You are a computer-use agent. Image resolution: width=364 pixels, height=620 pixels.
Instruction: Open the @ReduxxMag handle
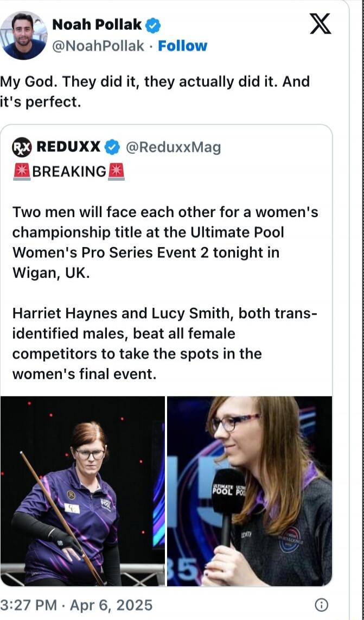[174, 148]
